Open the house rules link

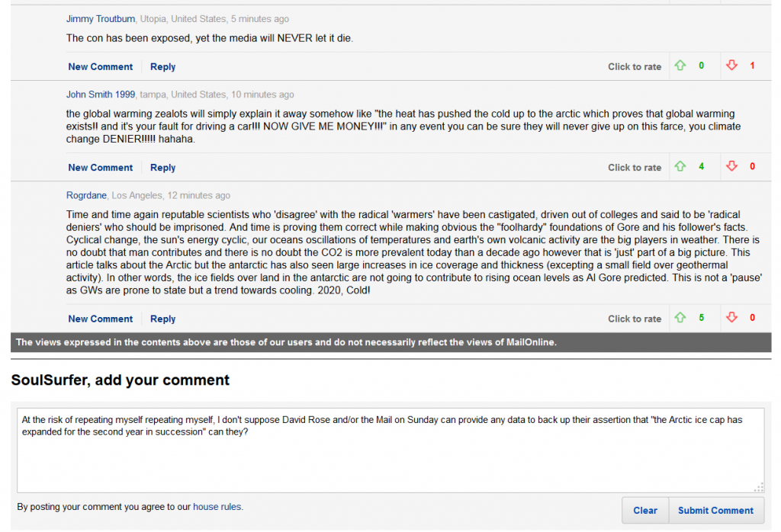[x=217, y=507]
